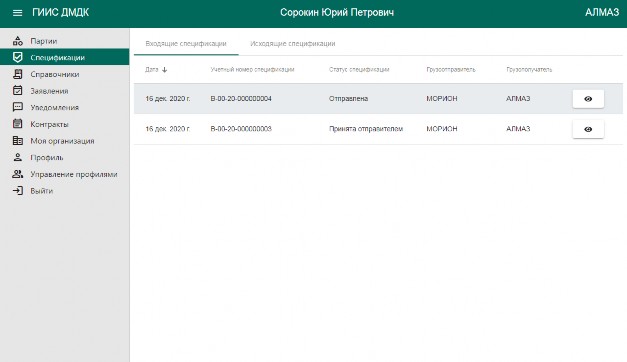
Task: Click the Справочники book icon
Action: [x=18, y=74]
